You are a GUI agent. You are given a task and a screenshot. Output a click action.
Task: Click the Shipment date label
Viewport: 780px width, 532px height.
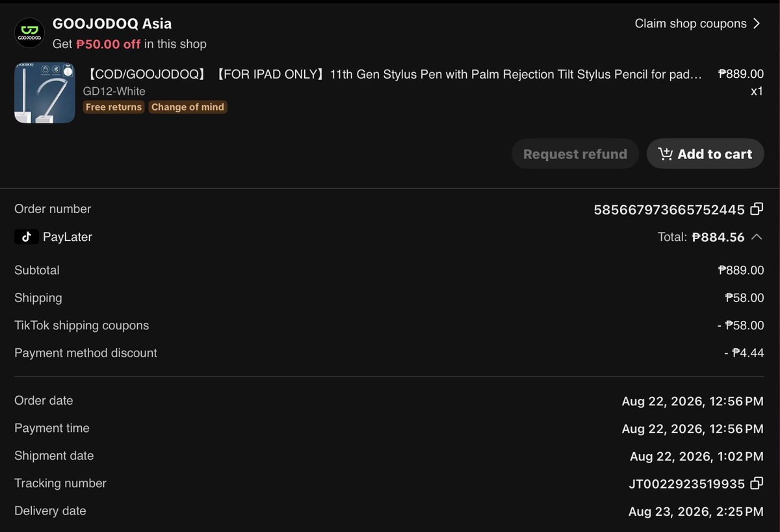54,456
